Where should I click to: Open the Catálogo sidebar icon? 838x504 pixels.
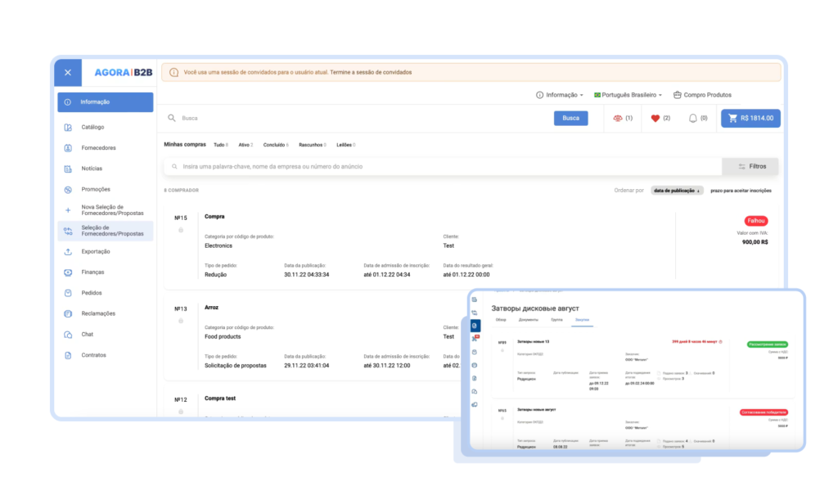point(68,127)
